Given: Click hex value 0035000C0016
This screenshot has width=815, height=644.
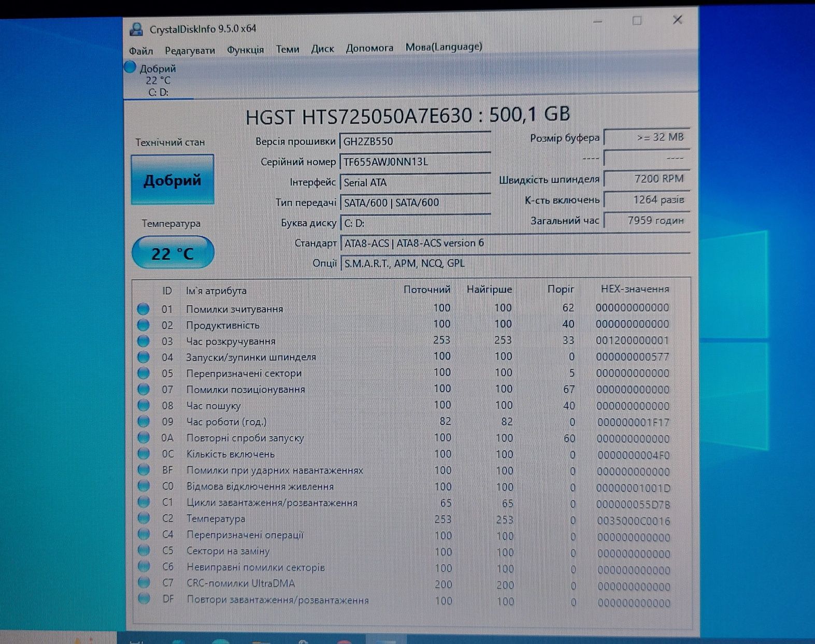Looking at the screenshot, I should [x=633, y=521].
